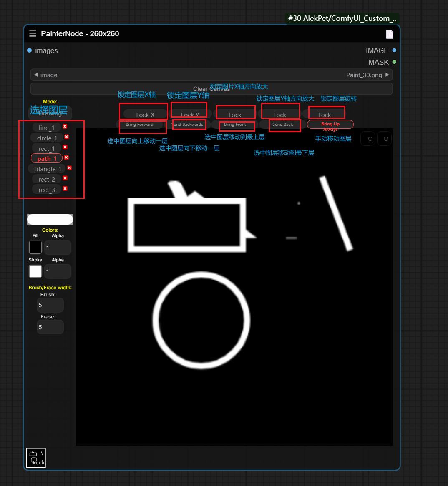Delete the line_1 layer with red X
Viewport: 448px width, 486px height.
(65, 127)
